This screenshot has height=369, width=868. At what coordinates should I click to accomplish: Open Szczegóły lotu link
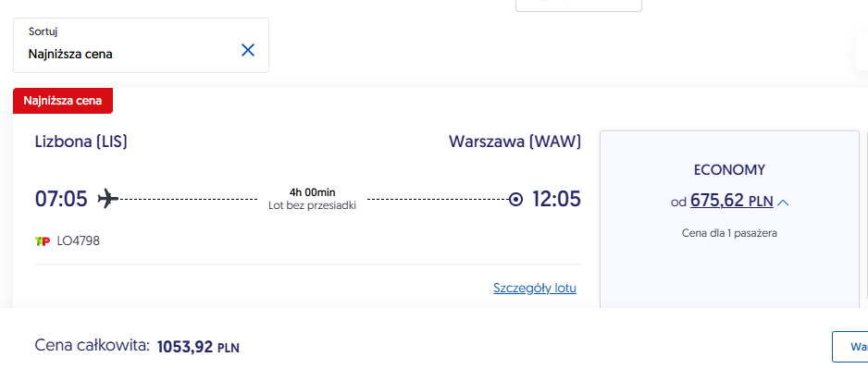[x=535, y=289]
